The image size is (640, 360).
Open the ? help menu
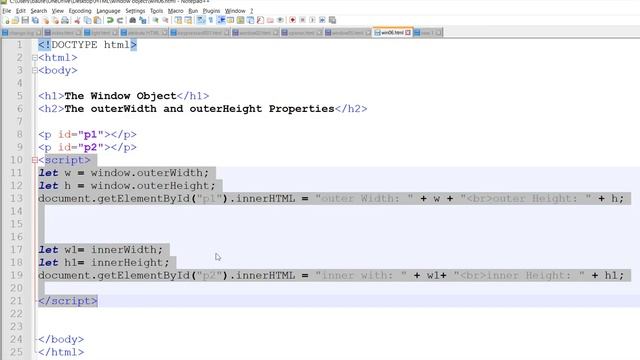251,11
